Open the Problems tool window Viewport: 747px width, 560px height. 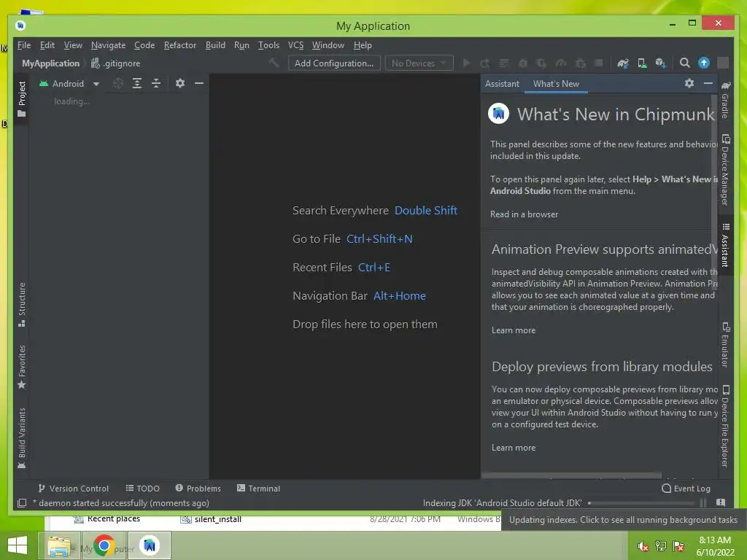coord(198,489)
